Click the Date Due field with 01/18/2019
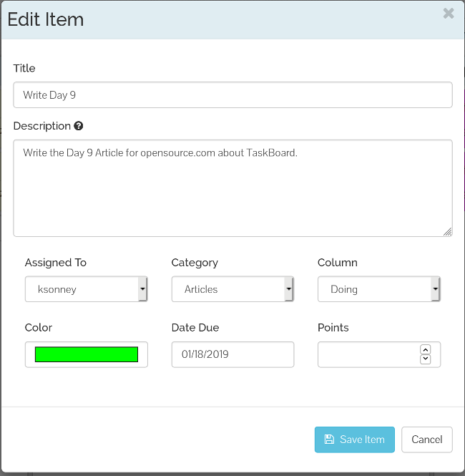The height and width of the screenshot is (476, 465). tap(232, 354)
